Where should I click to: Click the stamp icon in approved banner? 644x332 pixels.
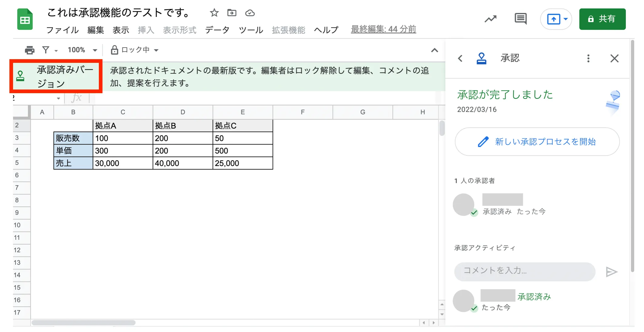tap(20, 76)
